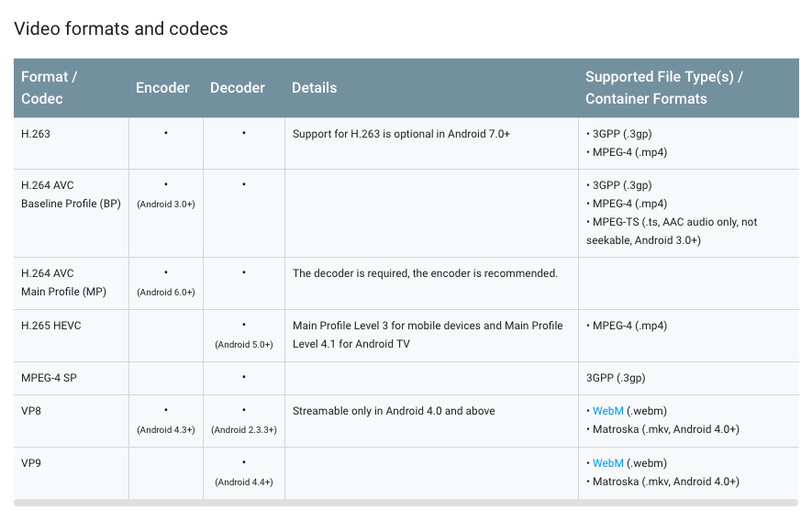This screenshot has width=812, height=521.
Task: Open the WebM link in VP8 row
Action: [607, 411]
